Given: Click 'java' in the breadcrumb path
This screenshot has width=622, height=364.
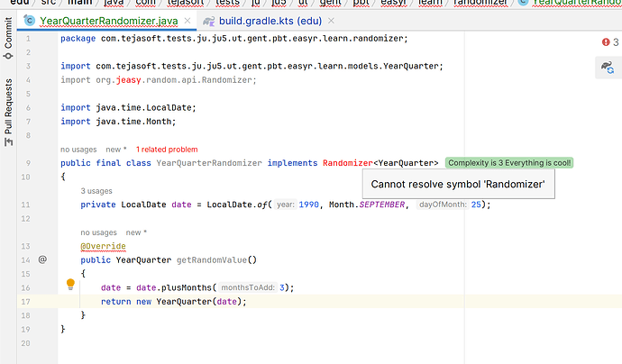Looking at the screenshot, I should point(114,2).
